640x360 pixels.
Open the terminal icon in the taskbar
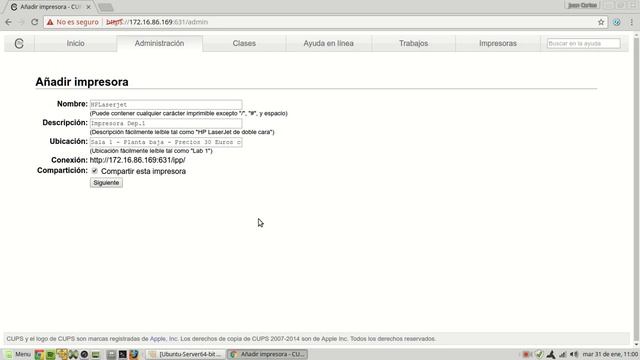point(122,354)
